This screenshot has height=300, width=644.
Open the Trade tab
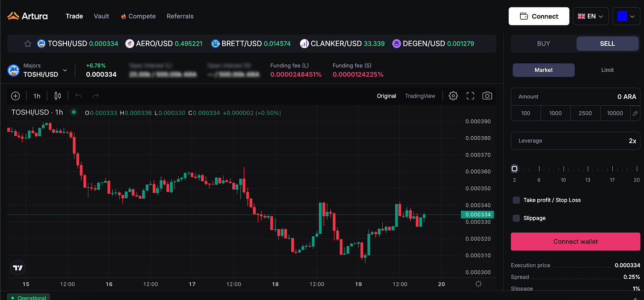74,16
